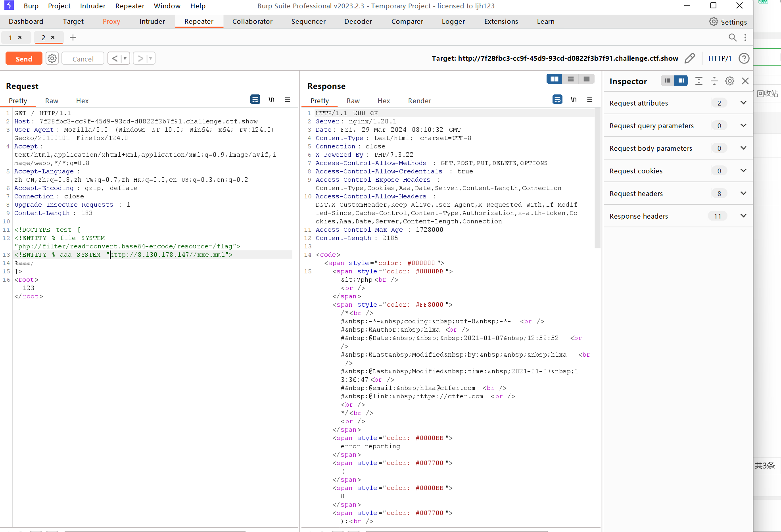Viewport: 781px width, 532px height.
Task: Toggle word wrap in Response pane
Action: point(557,99)
